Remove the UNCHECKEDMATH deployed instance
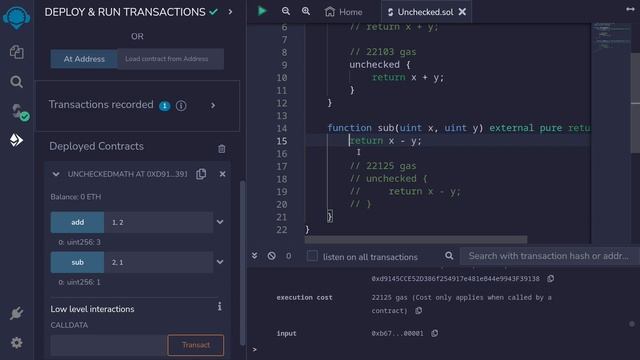 pos(222,174)
